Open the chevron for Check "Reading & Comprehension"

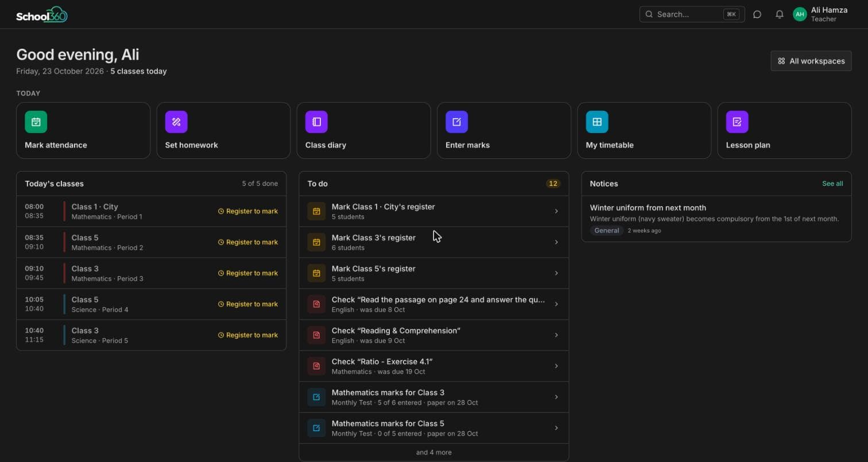click(556, 335)
